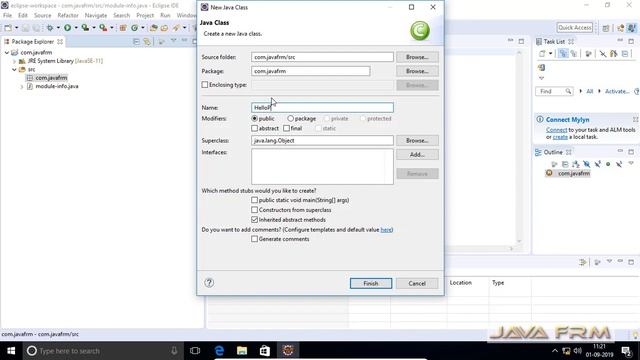640x360 pixels.
Task: Open Microsoft Edge from taskbar
Action: click(x=219, y=351)
